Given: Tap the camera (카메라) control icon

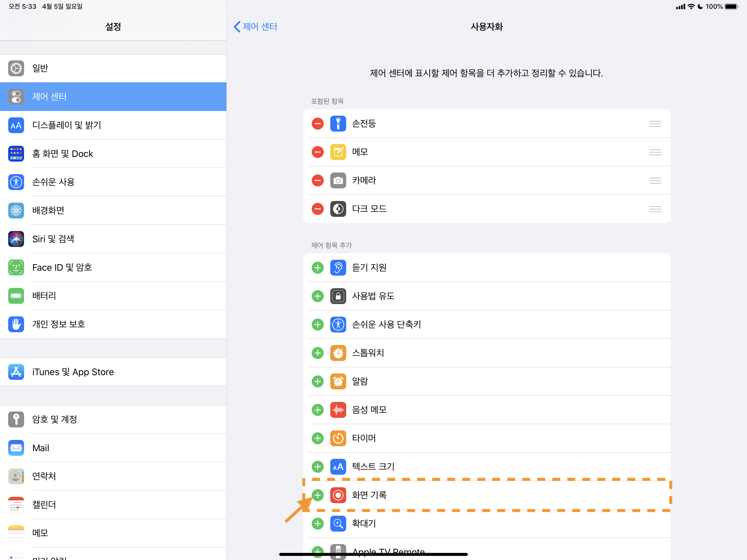Looking at the screenshot, I should (x=338, y=180).
